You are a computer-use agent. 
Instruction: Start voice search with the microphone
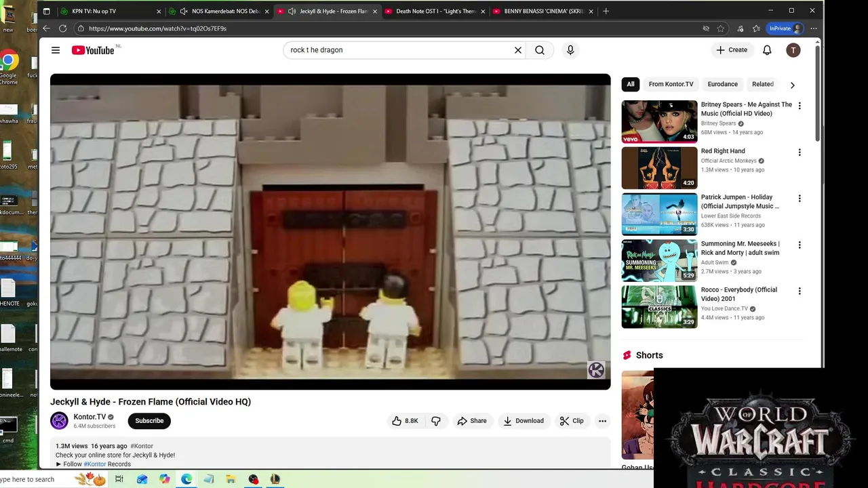click(570, 50)
